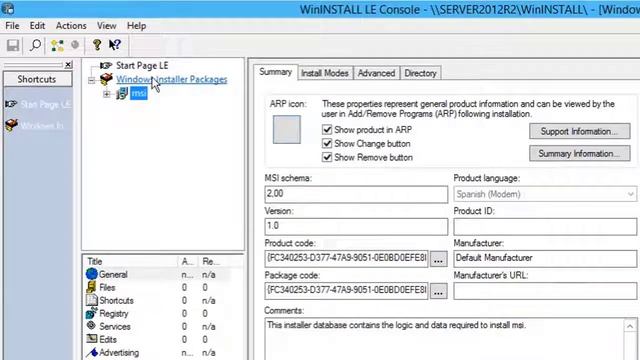The width and height of the screenshot is (640, 360).
Task: Click the Advertising icon in list
Action: pos(92,352)
